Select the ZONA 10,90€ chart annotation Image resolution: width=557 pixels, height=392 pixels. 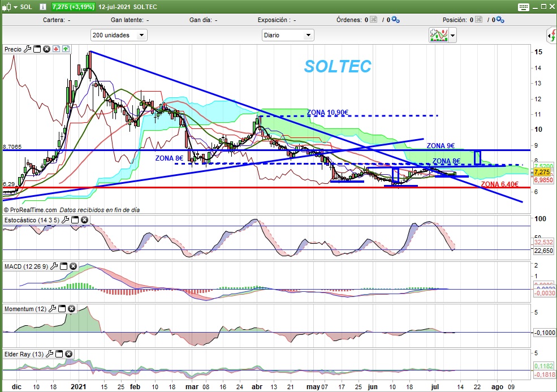(x=327, y=113)
